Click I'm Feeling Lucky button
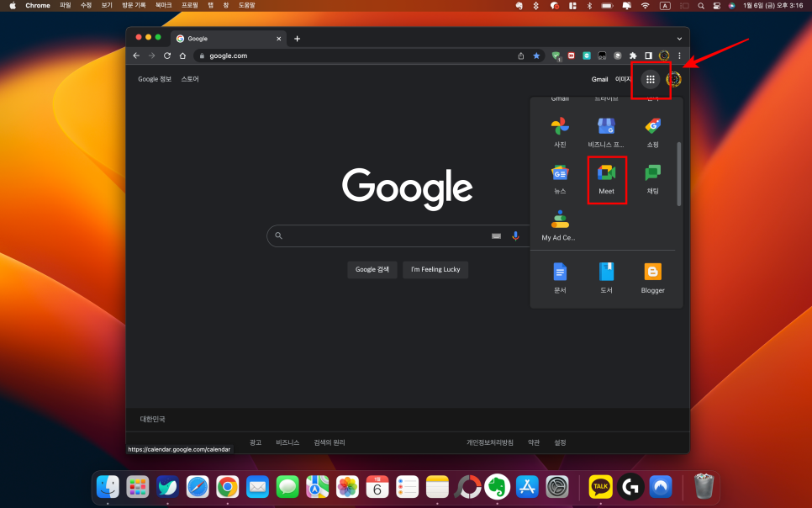Image resolution: width=812 pixels, height=508 pixels. [x=435, y=269]
